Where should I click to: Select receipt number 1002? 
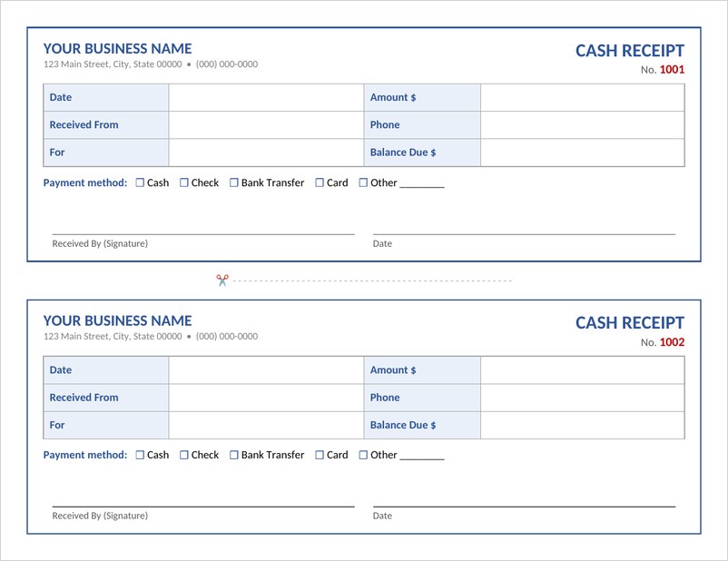pos(672,342)
